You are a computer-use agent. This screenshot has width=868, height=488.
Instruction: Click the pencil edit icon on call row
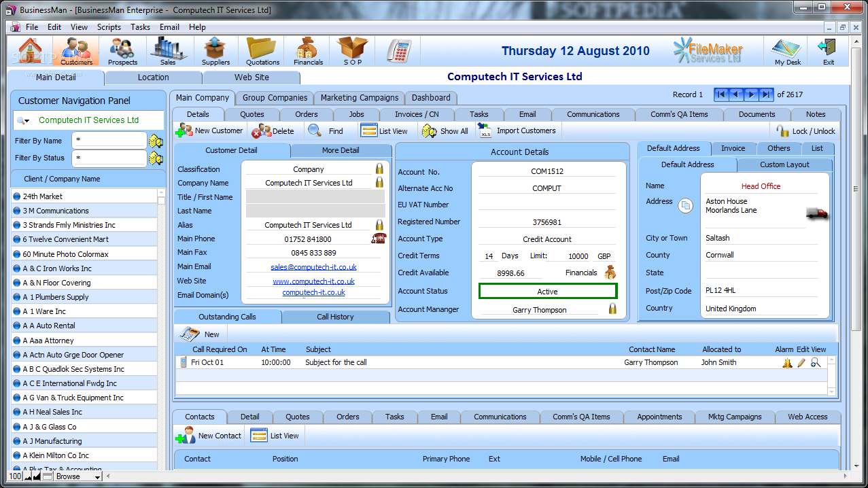(801, 363)
